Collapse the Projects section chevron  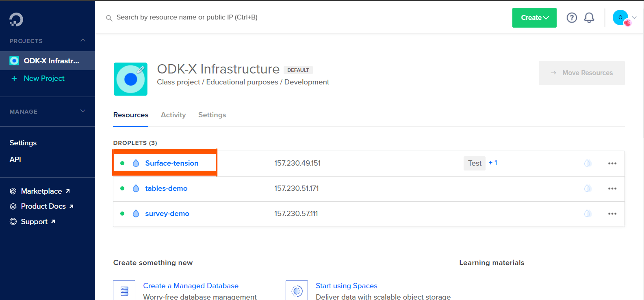coord(83,40)
